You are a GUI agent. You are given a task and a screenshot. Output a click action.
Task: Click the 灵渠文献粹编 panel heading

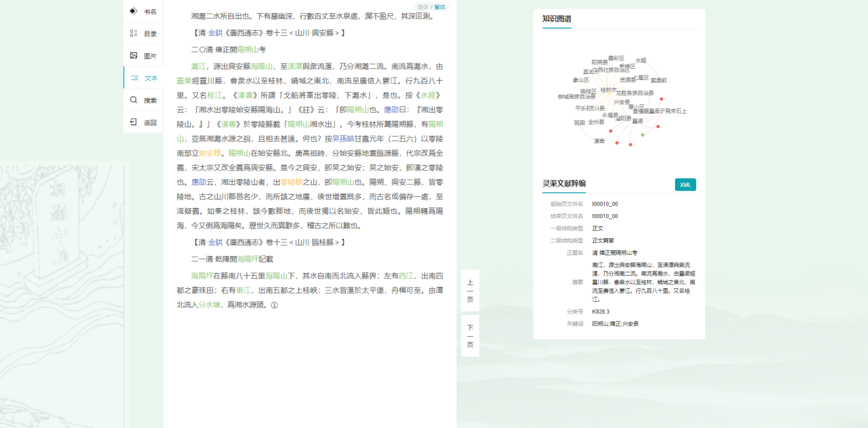564,183
